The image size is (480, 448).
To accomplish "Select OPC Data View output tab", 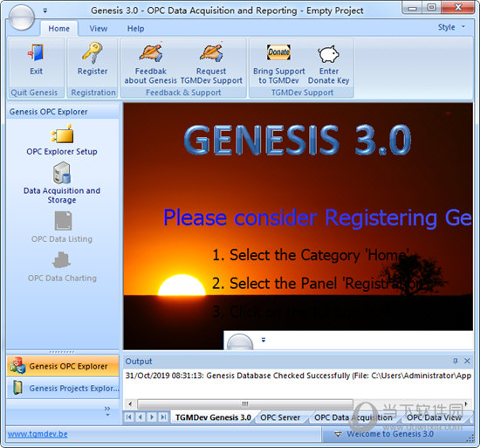I will click(434, 417).
